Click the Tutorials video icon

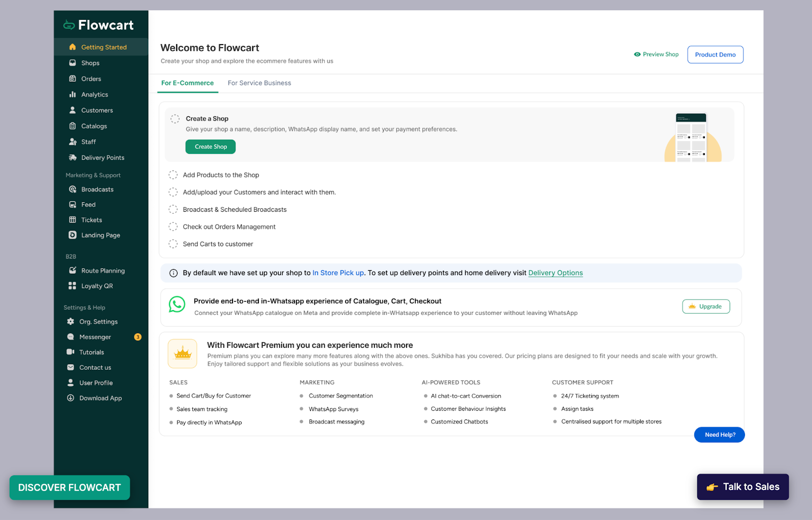(x=71, y=352)
